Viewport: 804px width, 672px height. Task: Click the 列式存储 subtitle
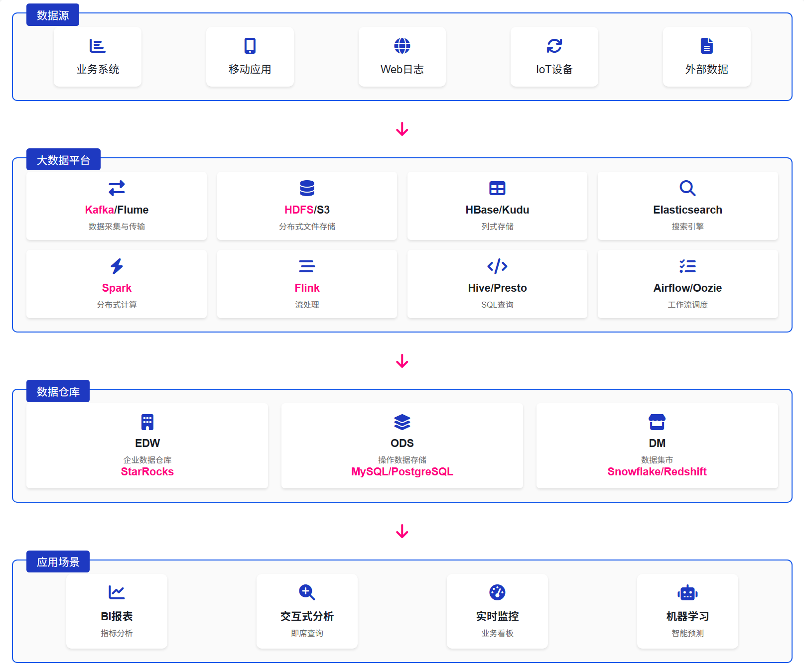click(497, 226)
